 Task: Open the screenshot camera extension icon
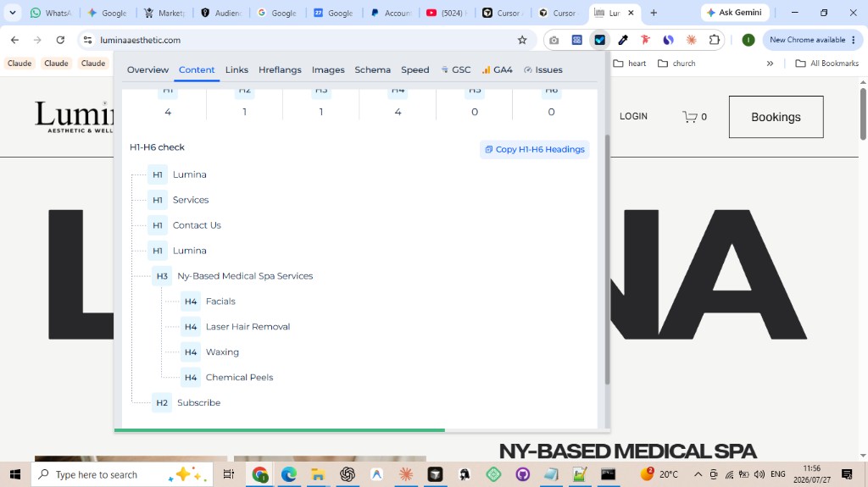click(554, 40)
